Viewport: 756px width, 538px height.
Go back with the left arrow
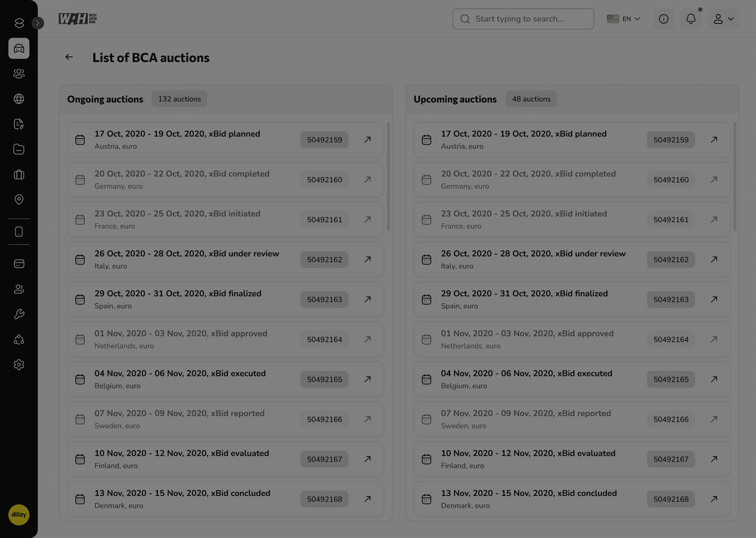pyautogui.click(x=69, y=57)
